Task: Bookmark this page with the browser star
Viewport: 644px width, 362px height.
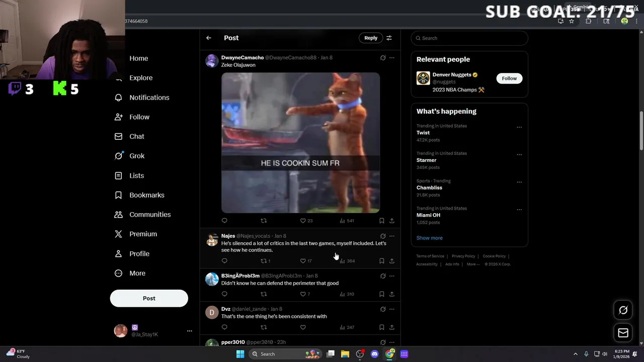Action: click(572, 21)
